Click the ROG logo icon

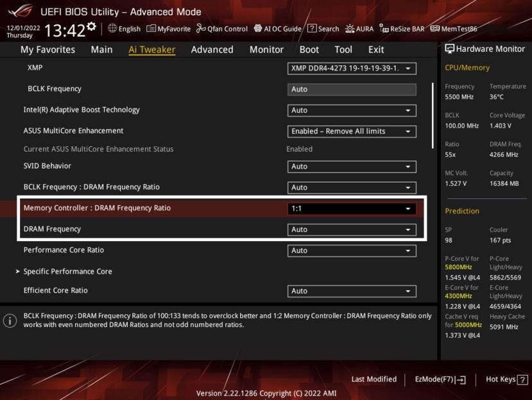click(x=21, y=11)
